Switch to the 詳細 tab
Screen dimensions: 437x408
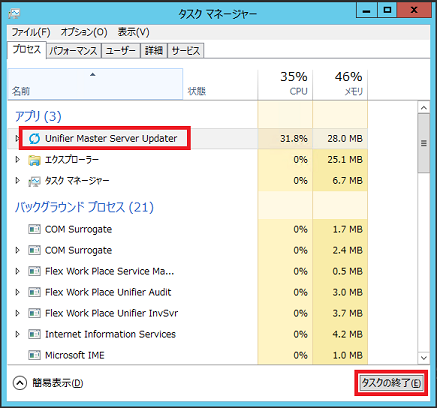tap(154, 51)
